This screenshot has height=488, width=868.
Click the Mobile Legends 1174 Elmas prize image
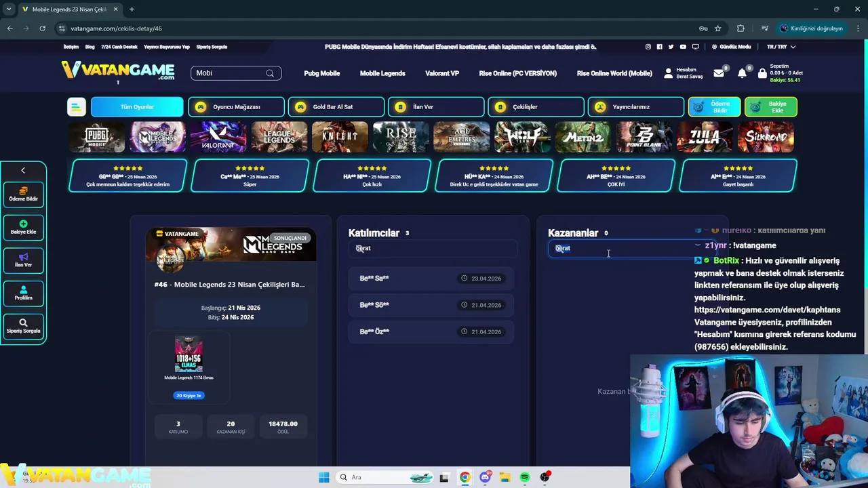pyautogui.click(x=189, y=354)
